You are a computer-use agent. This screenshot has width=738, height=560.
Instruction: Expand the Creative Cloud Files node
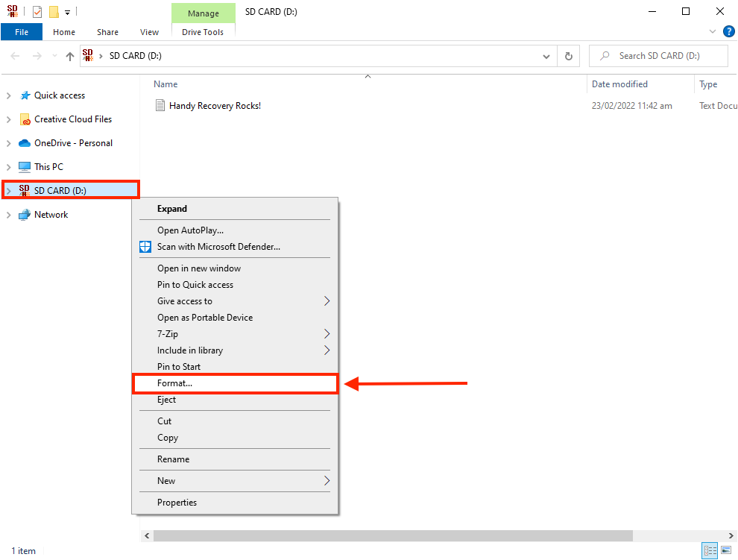point(8,119)
